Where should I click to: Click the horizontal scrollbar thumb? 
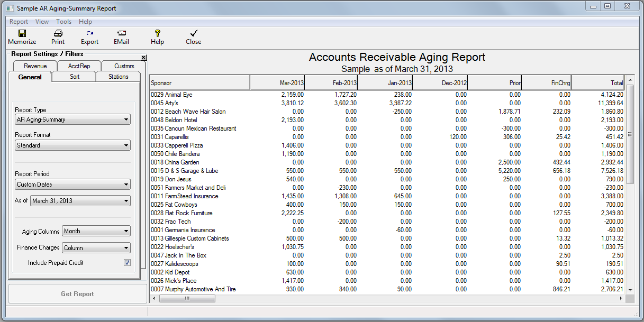coord(187,298)
